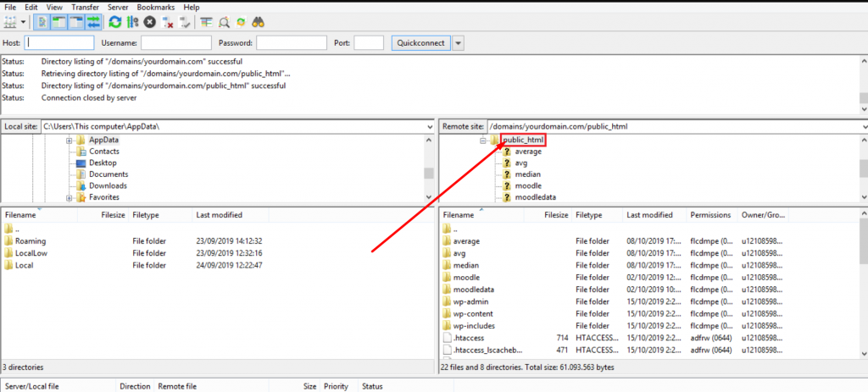The image size is (868, 392).
Task: Click the Disconnect from server icon
Action: 166,22
